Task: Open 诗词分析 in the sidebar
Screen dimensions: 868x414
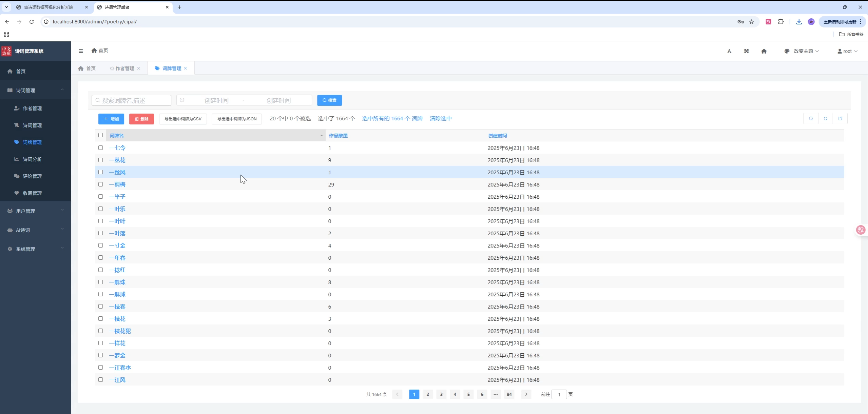Action: point(35,159)
